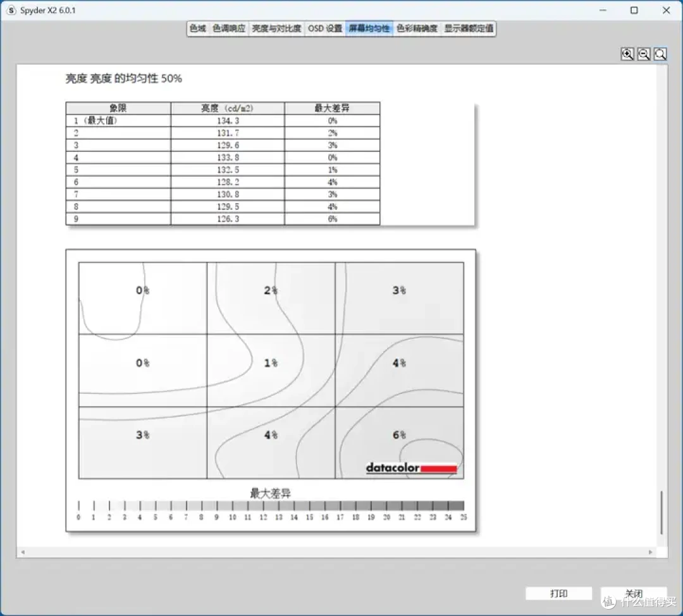Click the 关闭 button

pyautogui.click(x=634, y=593)
